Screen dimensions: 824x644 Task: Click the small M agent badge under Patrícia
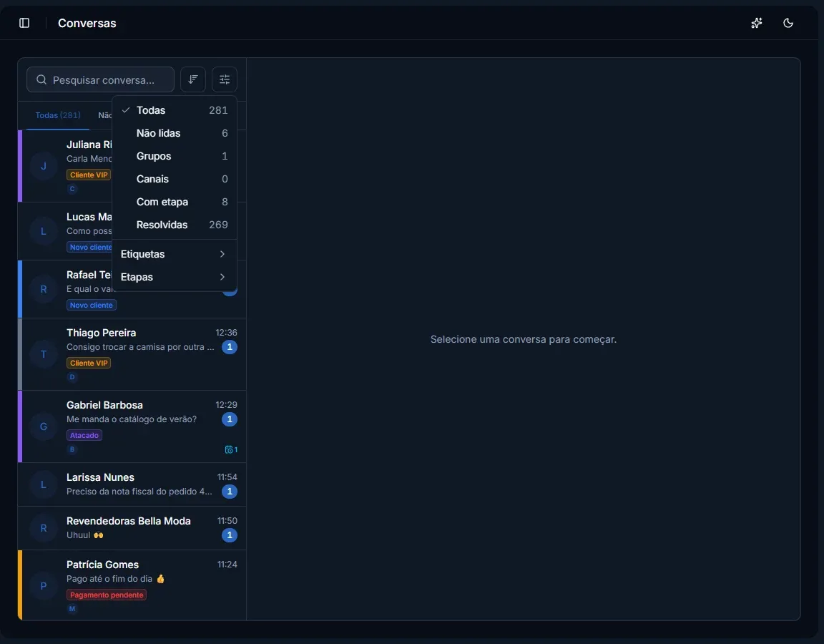(x=72, y=609)
